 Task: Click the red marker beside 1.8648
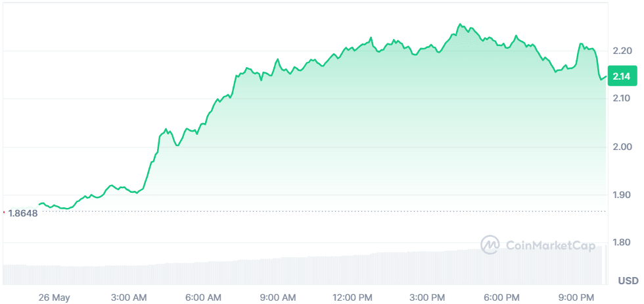(4, 213)
